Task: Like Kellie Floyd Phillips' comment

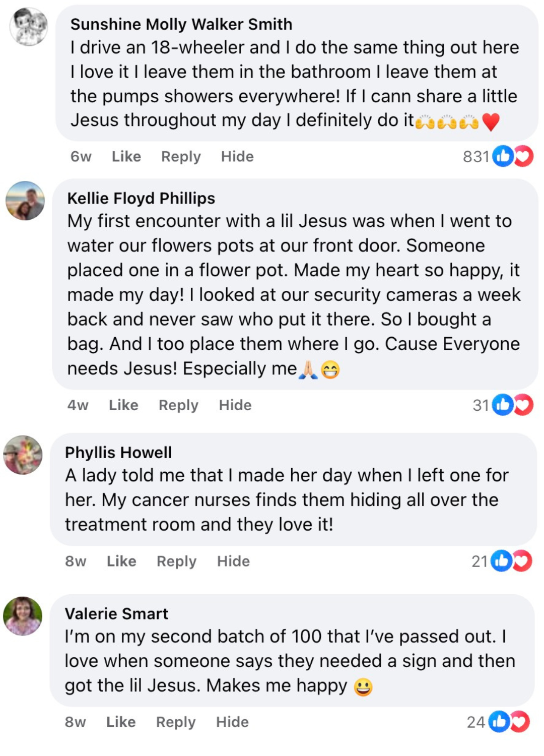Action: (x=123, y=405)
